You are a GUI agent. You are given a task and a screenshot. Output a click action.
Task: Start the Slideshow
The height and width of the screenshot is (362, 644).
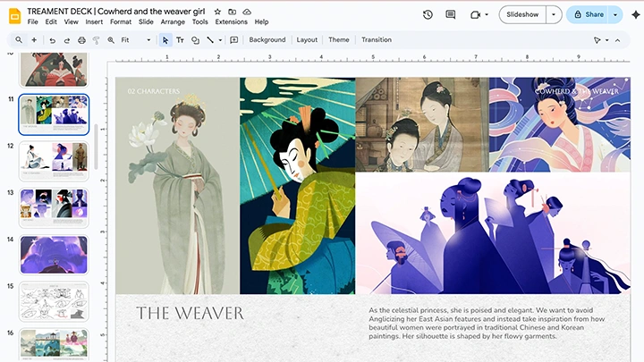coord(522,15)
